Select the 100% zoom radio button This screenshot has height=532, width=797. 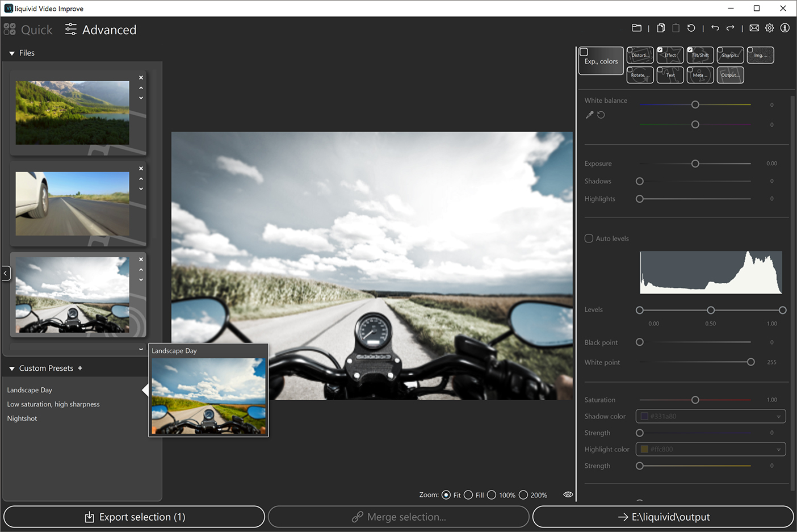[492, 495]
